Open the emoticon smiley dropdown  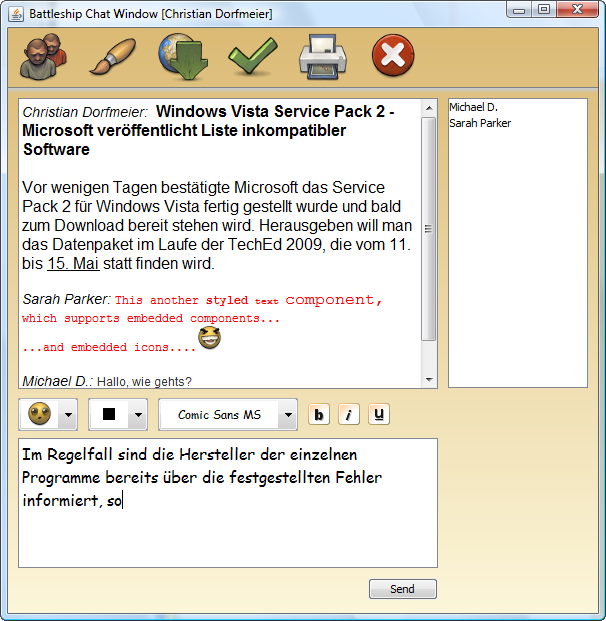click(x=68, y=415)
